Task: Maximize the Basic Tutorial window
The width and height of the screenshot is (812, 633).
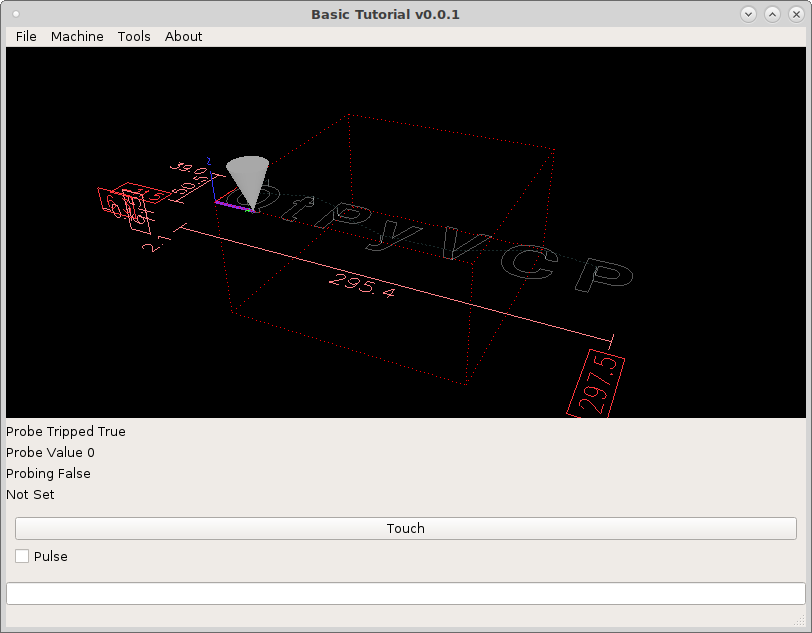Action: (772, 15)
